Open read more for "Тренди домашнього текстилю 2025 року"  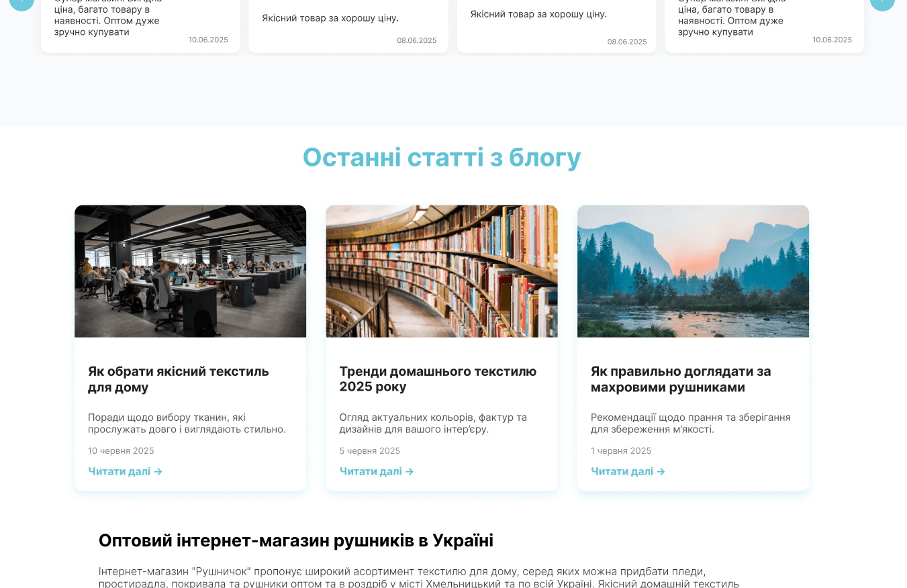pyautogui.click(x=371, y=471)
